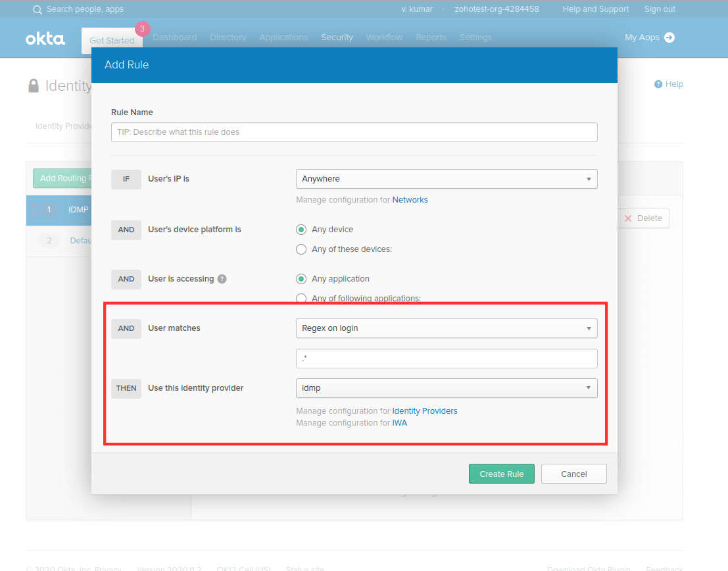Click Sign out link
This screenshot has width=728, height=571.
tap(660, 9)
